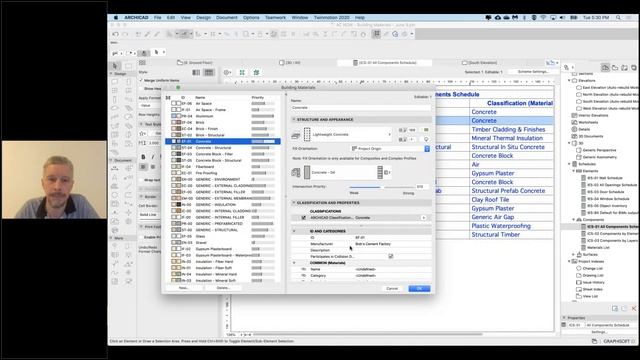Click the surface material preview for Concrete - 04

click(307, 172)
